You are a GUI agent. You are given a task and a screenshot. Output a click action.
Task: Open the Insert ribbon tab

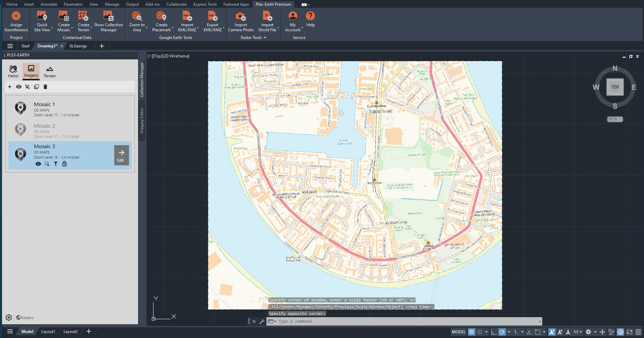29,4
